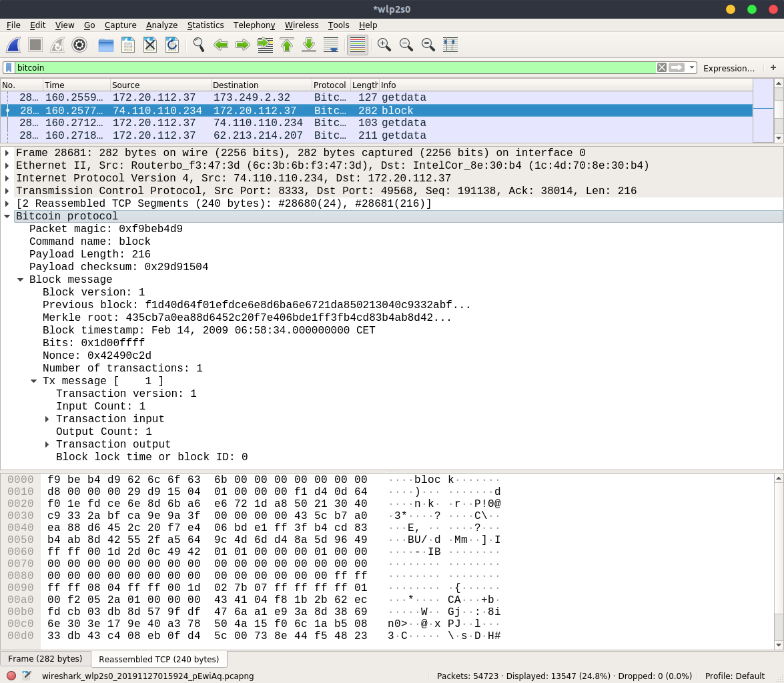Expand the Transaction output node

pos(47,444)
